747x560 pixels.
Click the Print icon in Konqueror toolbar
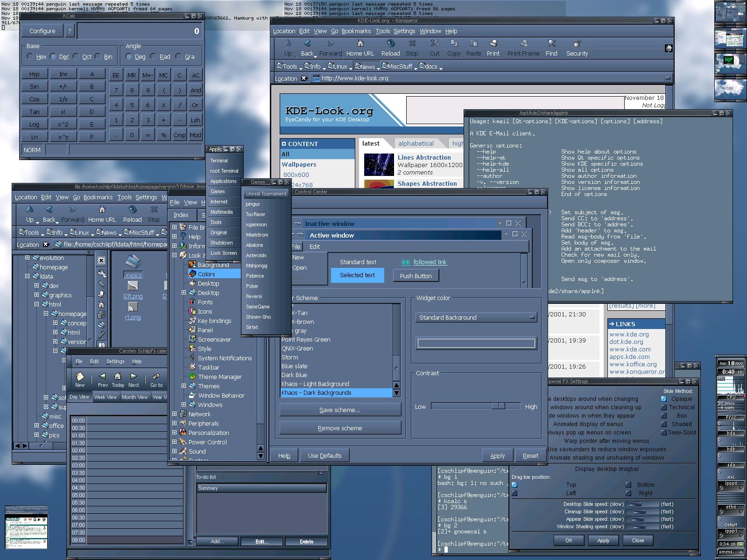coord(493,44)
